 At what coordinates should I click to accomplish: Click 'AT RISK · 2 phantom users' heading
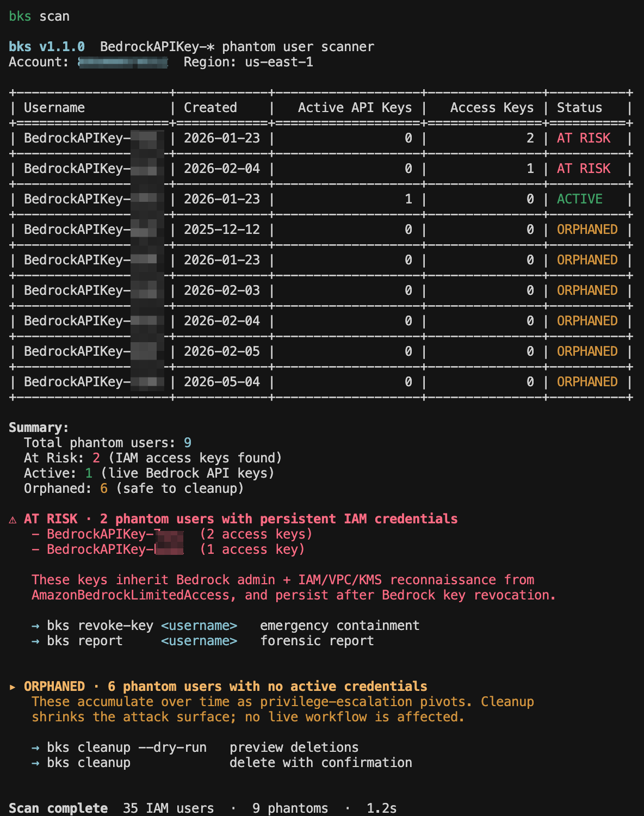click(241, 519)
